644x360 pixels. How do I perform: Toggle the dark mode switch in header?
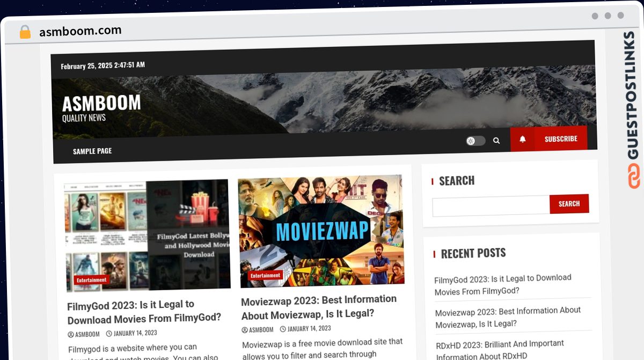pos(475,141)
